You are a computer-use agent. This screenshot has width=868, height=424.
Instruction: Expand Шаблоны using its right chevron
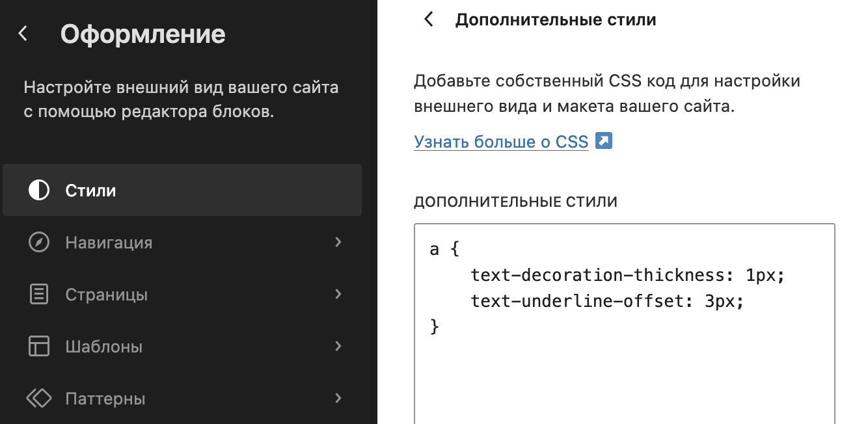click(338, 346)
